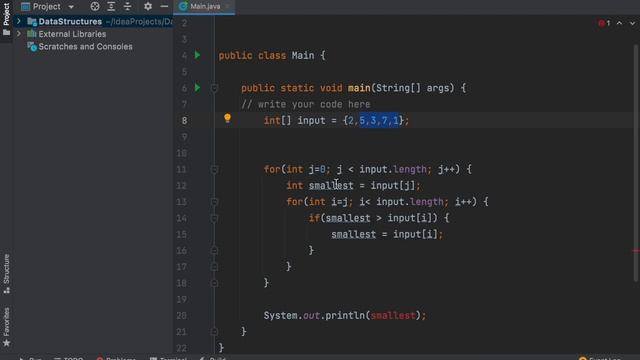This screenshot has height=360, width=640.
Task: Hide the Project tool window
Action: pos(164,7)
